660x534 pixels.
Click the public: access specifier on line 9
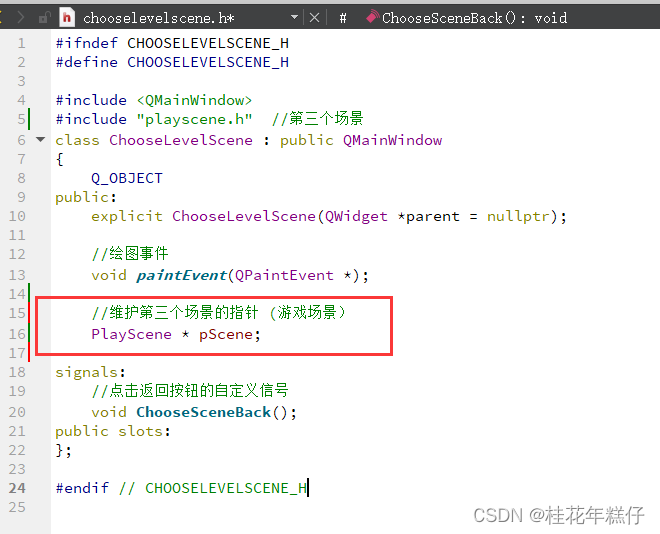pyautogui.click(x=86, y=197)
